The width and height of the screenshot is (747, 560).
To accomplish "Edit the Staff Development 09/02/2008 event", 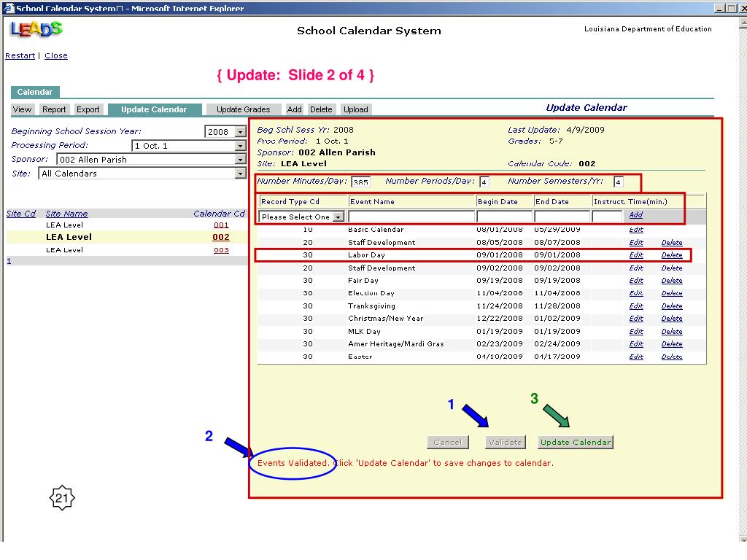I will [636, 268].
